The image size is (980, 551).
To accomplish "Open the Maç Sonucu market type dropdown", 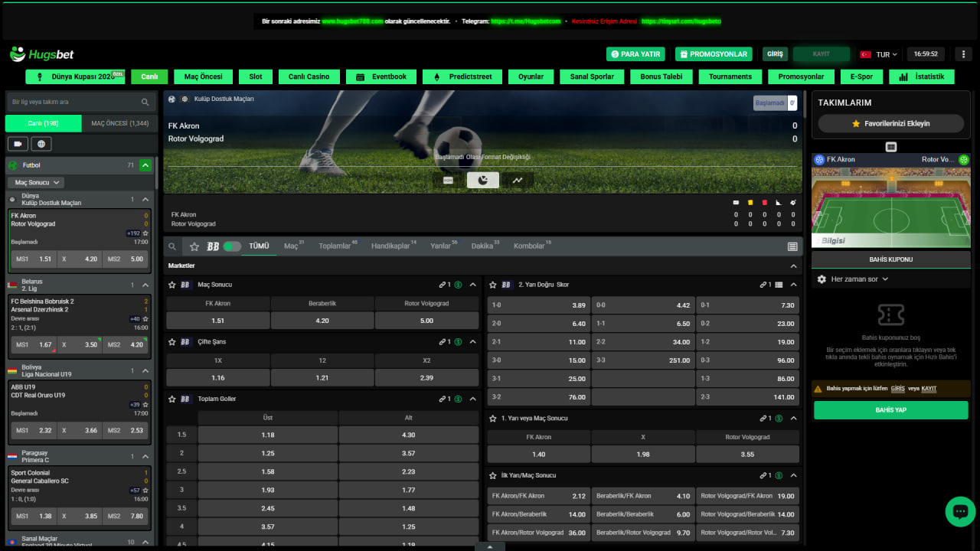I will click(x=36, y=183).
